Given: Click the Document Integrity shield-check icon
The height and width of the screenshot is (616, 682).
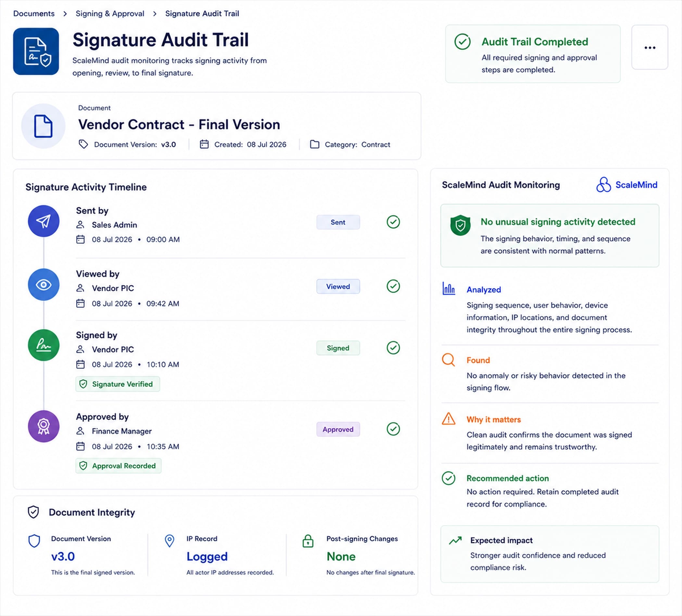Looking at the screenshot, I should click(x=33, y=512).
